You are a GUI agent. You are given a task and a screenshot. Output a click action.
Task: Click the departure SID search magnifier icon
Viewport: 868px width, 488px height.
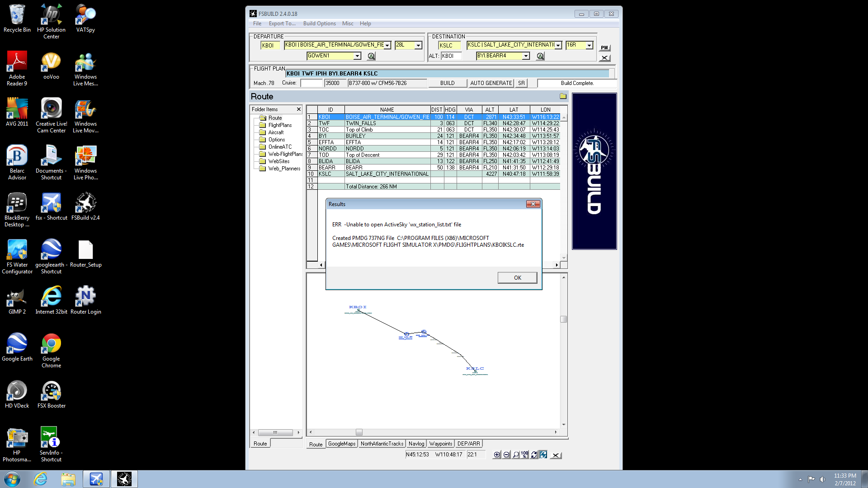(371, 56)
